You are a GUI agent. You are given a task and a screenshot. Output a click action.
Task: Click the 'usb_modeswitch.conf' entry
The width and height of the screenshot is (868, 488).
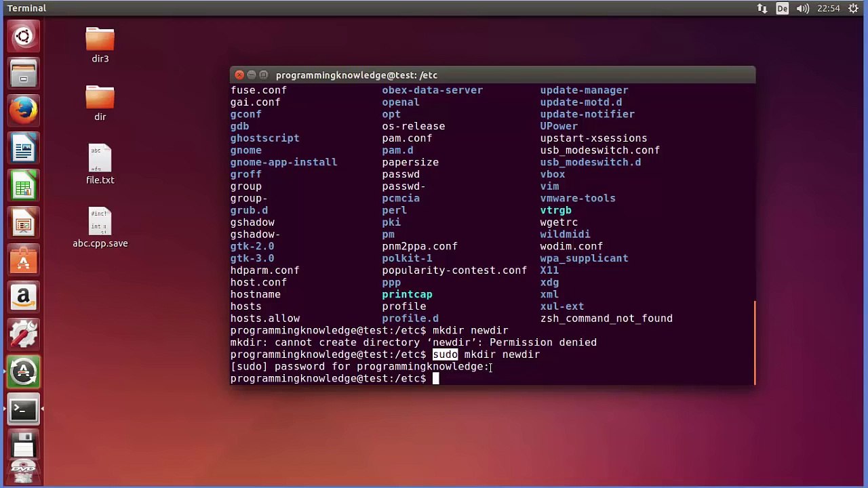600,150
